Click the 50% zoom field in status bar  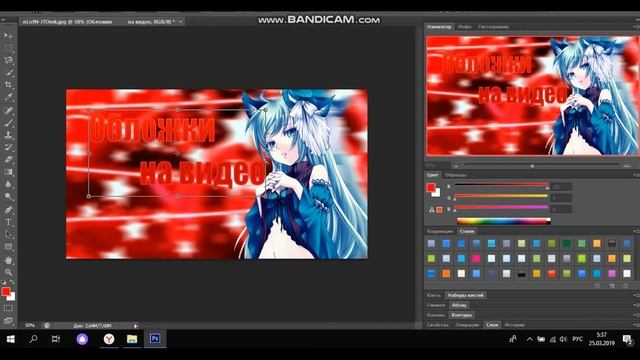point(30,326)
